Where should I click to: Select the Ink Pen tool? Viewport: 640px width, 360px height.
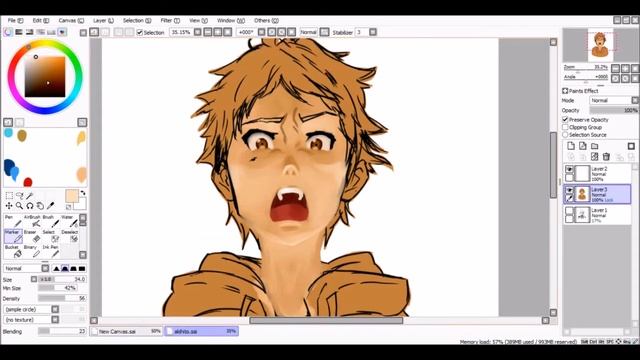point(51,251)
